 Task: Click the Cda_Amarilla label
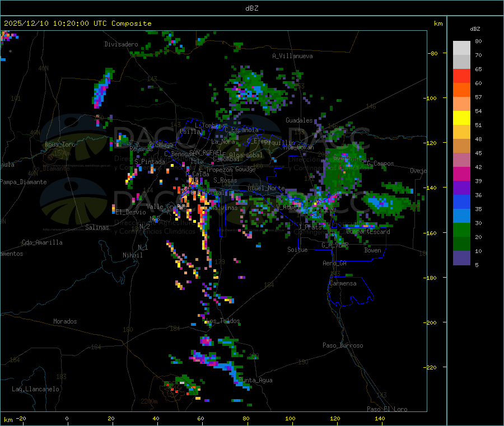tap(42, 242)
